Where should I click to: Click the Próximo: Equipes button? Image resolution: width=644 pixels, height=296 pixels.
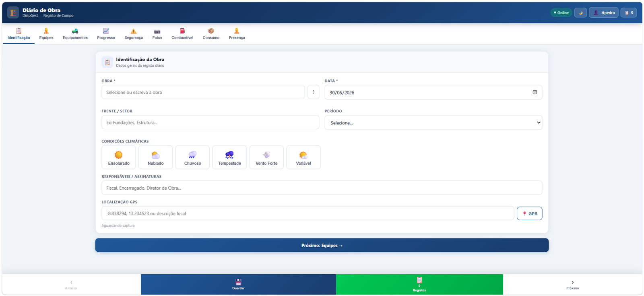pyautogui.click(x=322, y=245)
